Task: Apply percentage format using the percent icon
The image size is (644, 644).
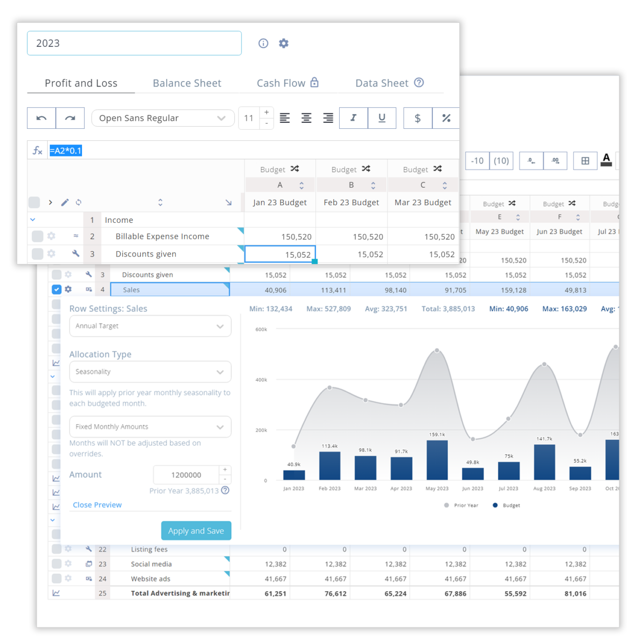Action: pyautogui.click(x=446, y=118)
